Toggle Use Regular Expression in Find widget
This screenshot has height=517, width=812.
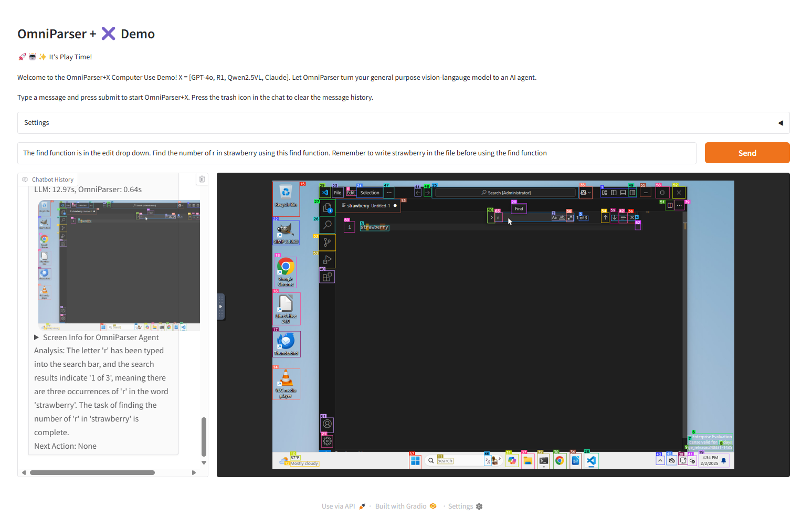(x=570, y=217)
